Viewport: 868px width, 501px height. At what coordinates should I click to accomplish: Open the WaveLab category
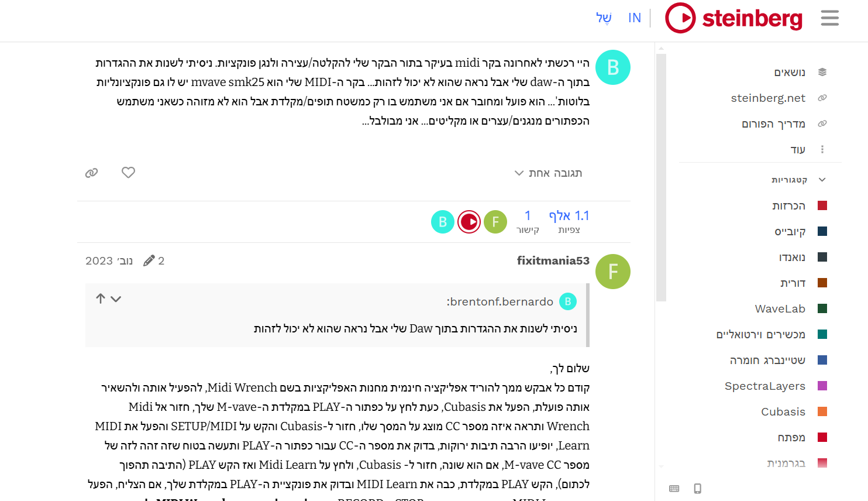click(x=780, y=309)
